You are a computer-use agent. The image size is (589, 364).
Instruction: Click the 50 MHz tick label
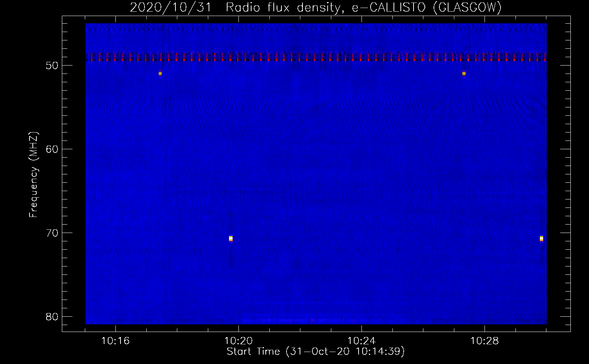(52, 66)
